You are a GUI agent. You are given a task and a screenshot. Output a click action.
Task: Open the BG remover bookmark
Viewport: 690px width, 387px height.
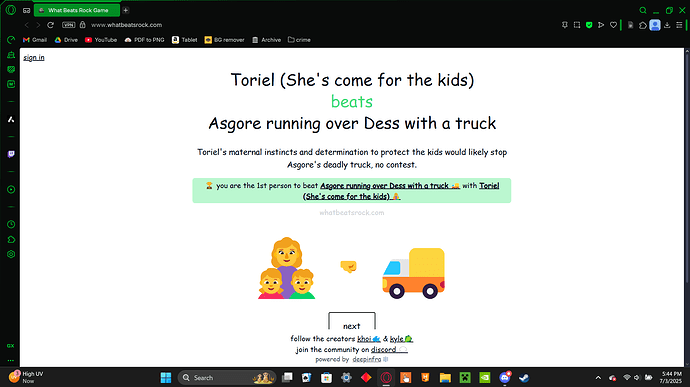click(224, 40)
